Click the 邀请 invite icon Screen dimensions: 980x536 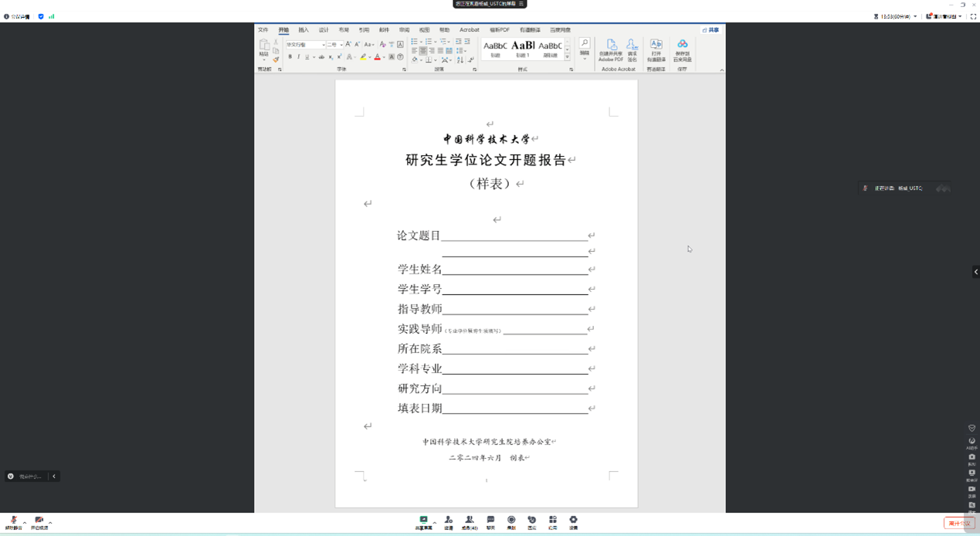coord(449,521)
